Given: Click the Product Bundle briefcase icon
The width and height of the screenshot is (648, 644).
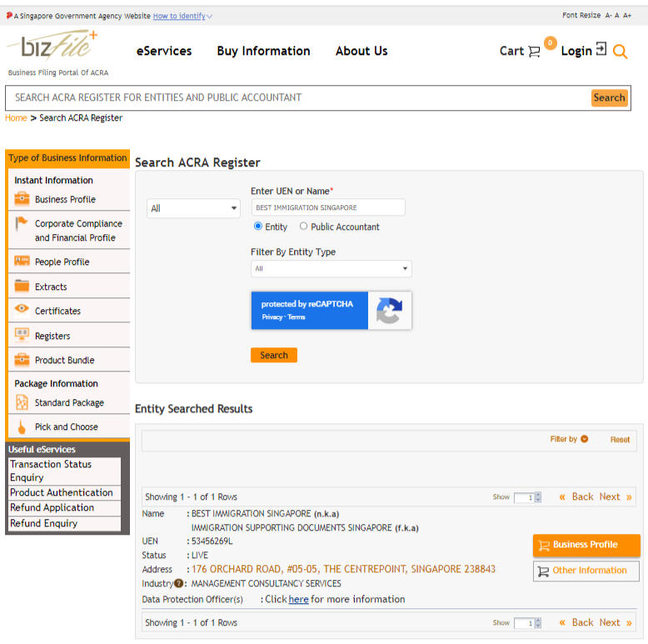Looking at the screenshot, I should tap(22, 360).
